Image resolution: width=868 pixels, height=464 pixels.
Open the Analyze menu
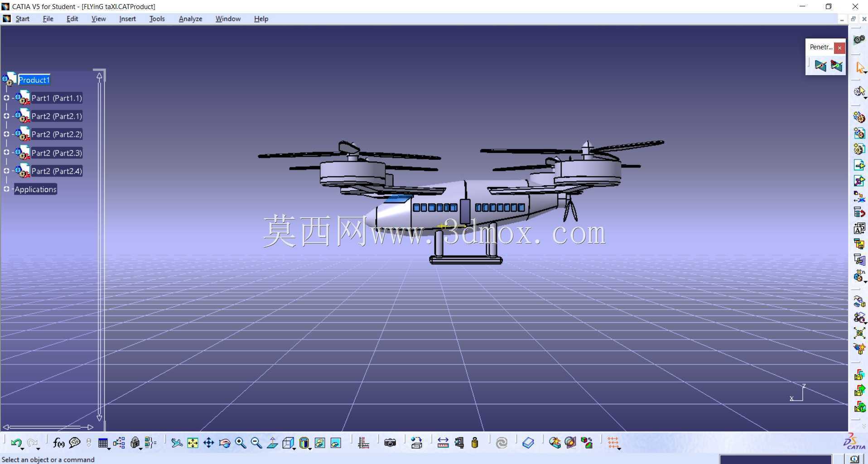190,19
